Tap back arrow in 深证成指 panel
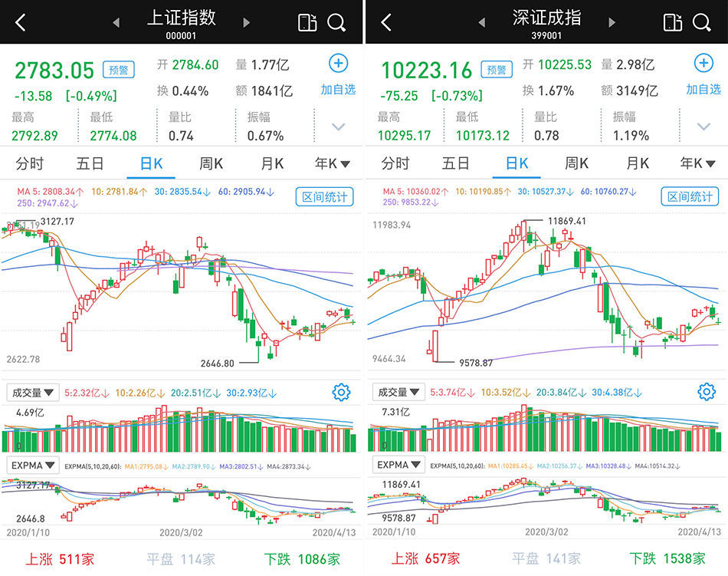Screen dimensions: 728x576 coord(386,22)
